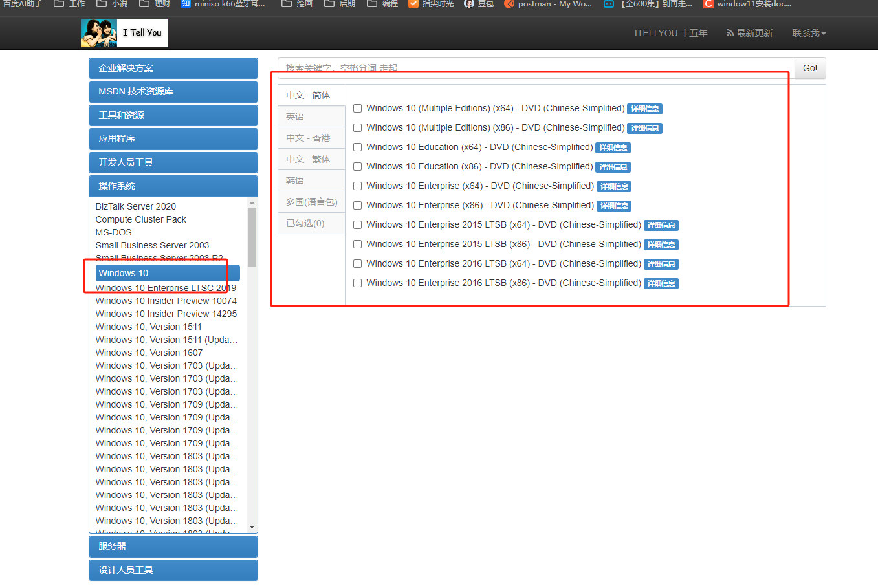Open the 多国(语言包) tab

(x=311, y=202)
